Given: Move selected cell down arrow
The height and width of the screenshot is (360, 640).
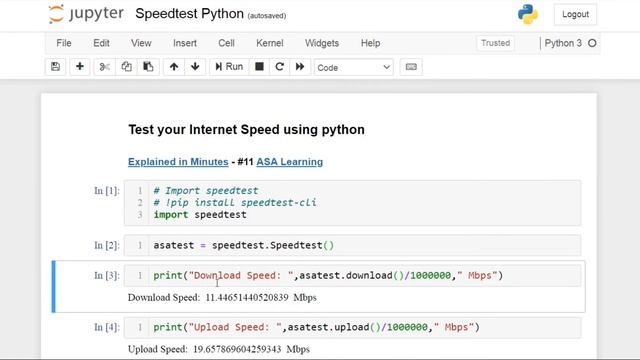Looking at the screenshot, I should 195,67.
